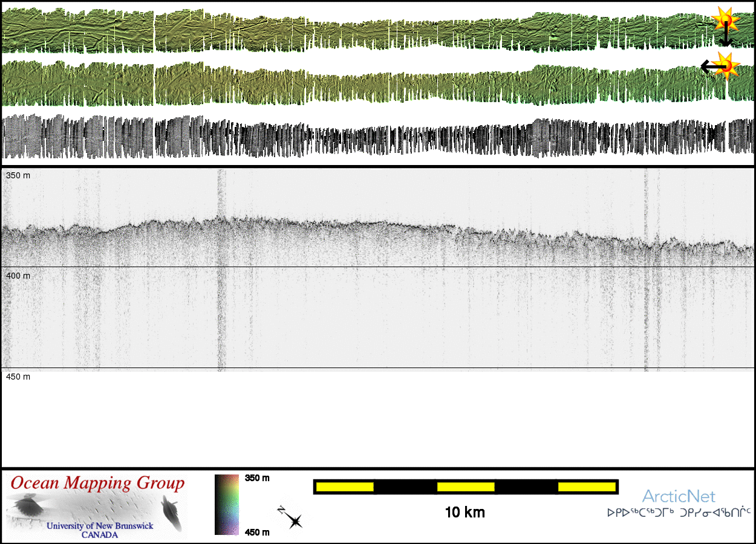756x544 pixels.
Task: Click the 450 m label beside the color legend
Action: [x=257, y=532]
